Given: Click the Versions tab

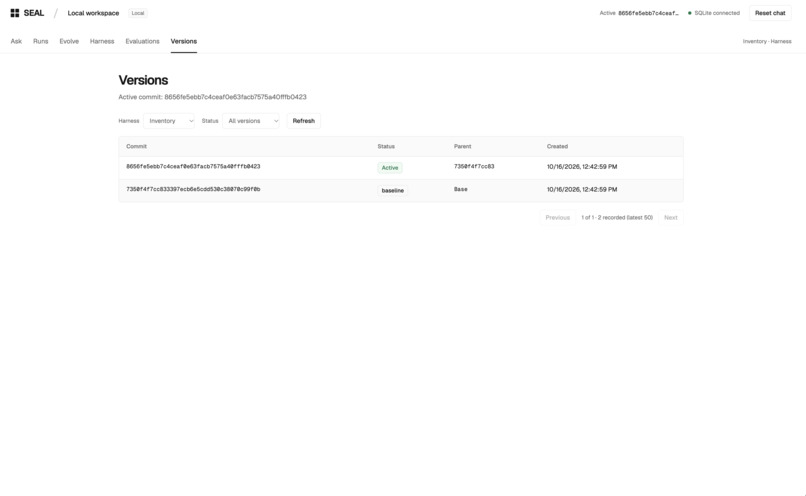Looking at the screenshot, I should click(x=184, y=41).
